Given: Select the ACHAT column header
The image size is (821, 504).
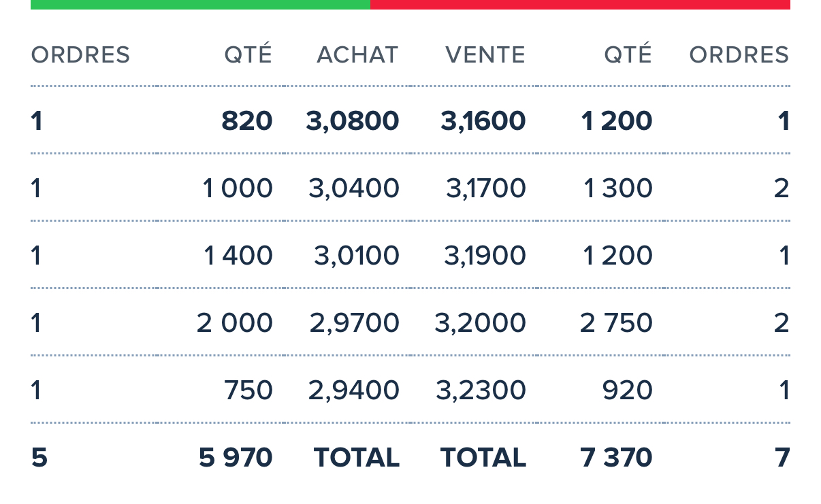Looking at the screenshot, I should (x=357, y=55).
